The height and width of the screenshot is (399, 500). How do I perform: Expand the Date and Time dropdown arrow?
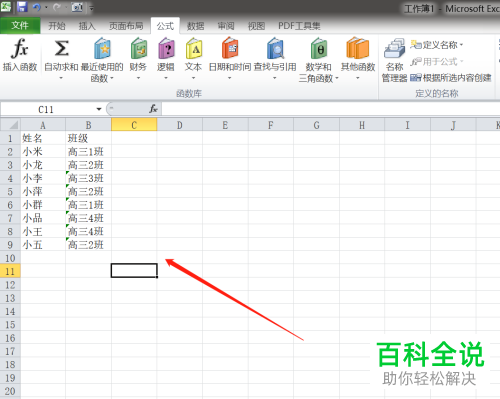point(229,78)
